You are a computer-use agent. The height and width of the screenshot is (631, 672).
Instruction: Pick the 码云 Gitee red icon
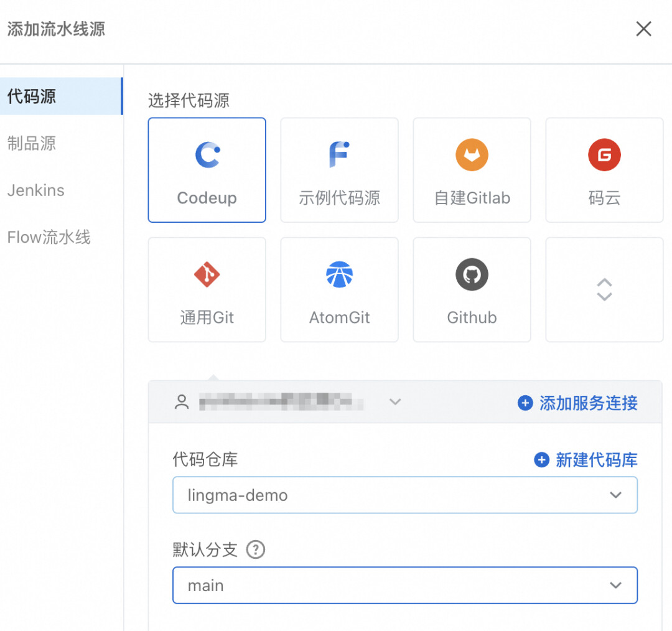(604, 156)
